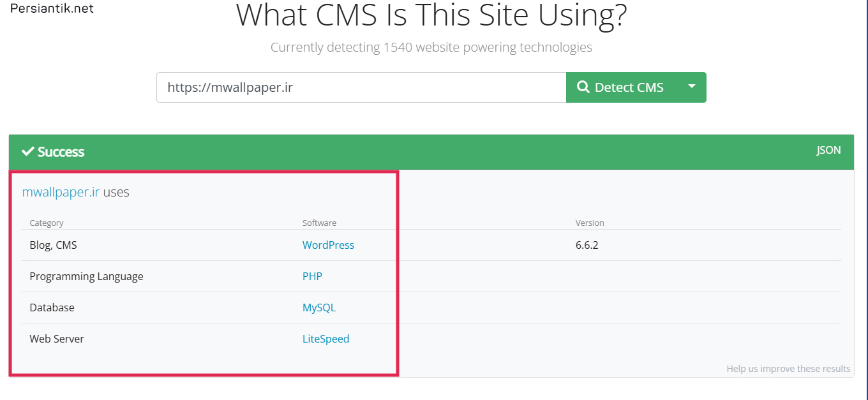Click the Persiantik.net watermark text
The image size is (868, 400).
(52, 10)
